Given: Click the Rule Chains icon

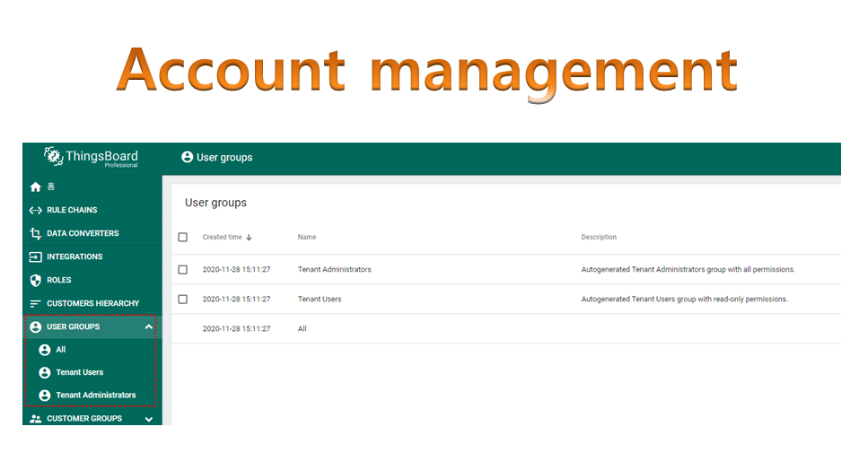Looking at the screenshot, I should point(35,210).
